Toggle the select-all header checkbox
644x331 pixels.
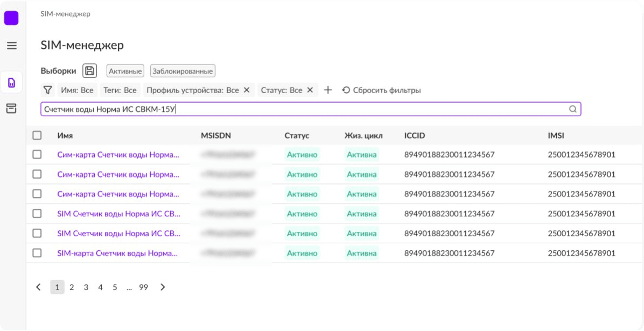pyautogui.click(x=37, y=135)
